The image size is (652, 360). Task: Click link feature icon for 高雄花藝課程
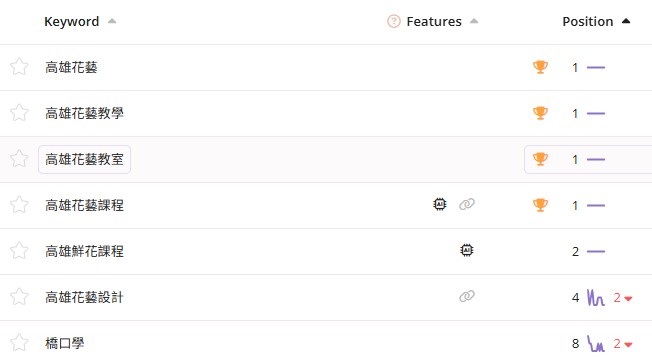pyautogui.click(x=467, y=204)
